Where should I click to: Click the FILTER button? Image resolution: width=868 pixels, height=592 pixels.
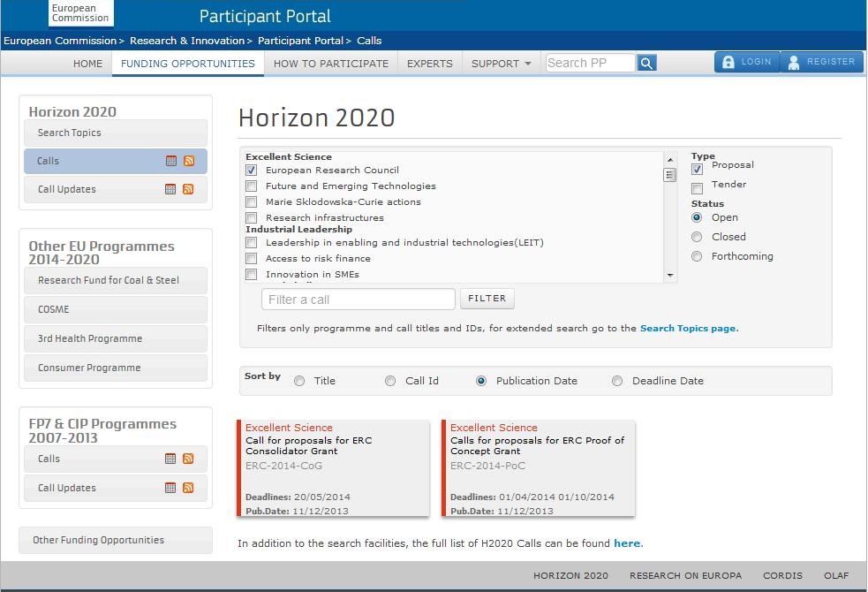click(x=487, y=299)
